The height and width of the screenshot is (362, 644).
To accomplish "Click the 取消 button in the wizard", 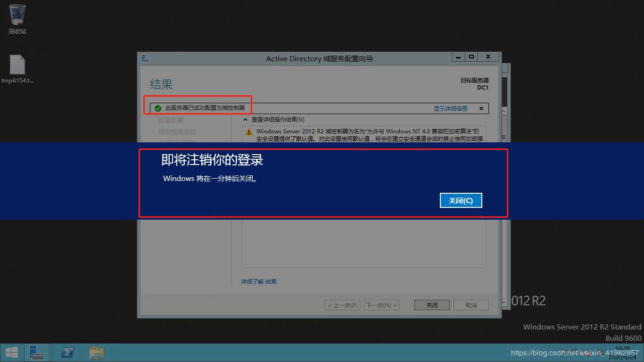I will [x=471, y=305].
